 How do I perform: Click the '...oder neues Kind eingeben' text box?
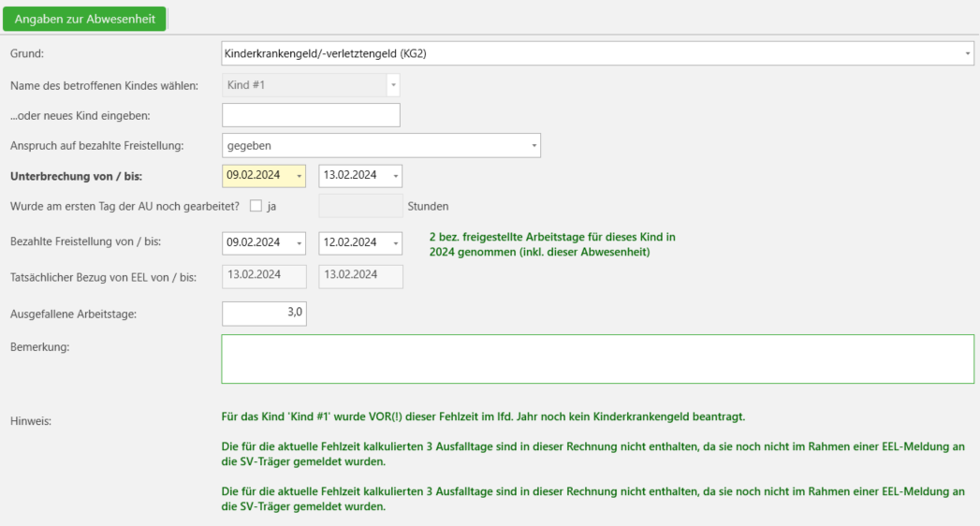click(311, 115)
